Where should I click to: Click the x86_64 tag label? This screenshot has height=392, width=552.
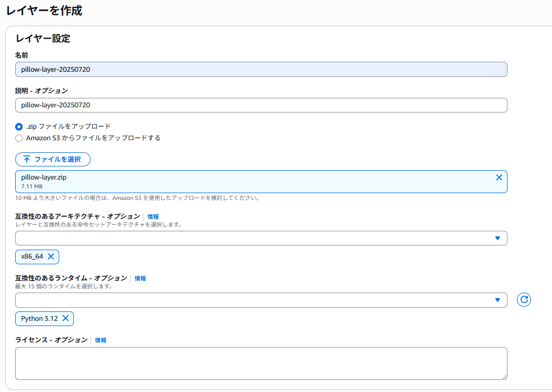(32, 256)
